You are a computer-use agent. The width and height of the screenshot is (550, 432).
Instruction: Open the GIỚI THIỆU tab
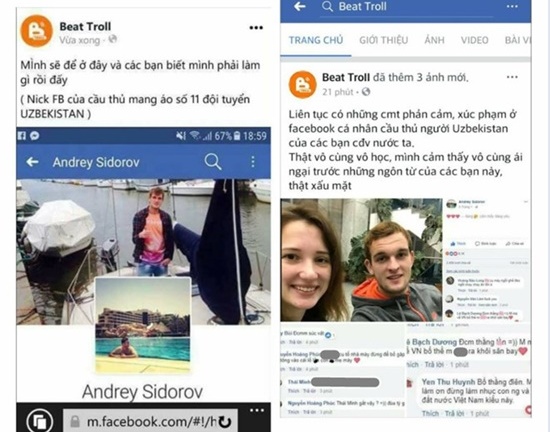click(383, 40)
